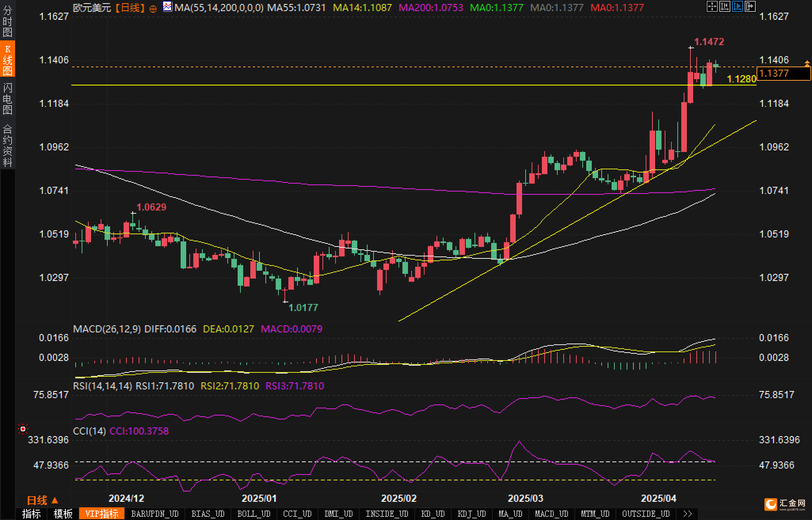Click the 2025/03 date label on time axis

click(x=526, y=498)
